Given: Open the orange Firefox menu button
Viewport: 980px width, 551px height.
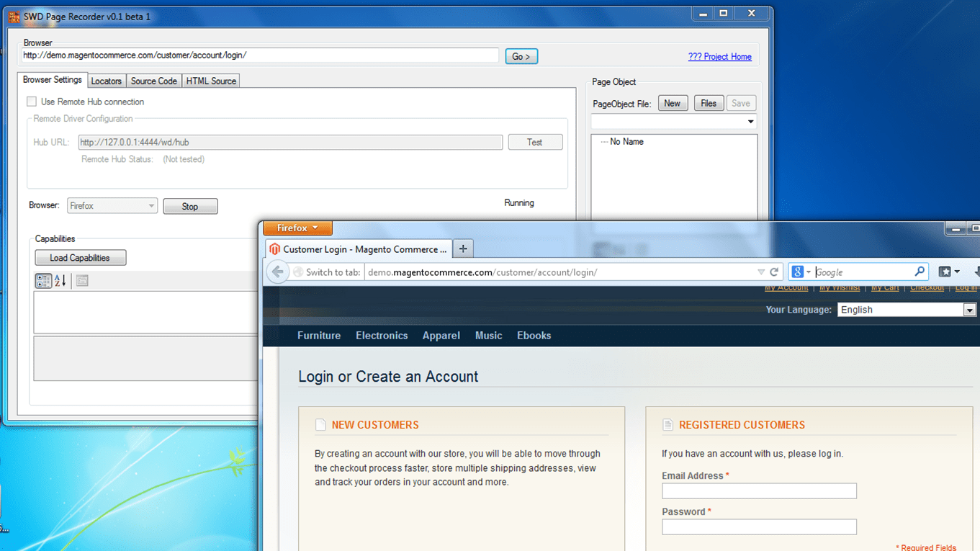Looking at the screenshot, I should click(297, 228).
